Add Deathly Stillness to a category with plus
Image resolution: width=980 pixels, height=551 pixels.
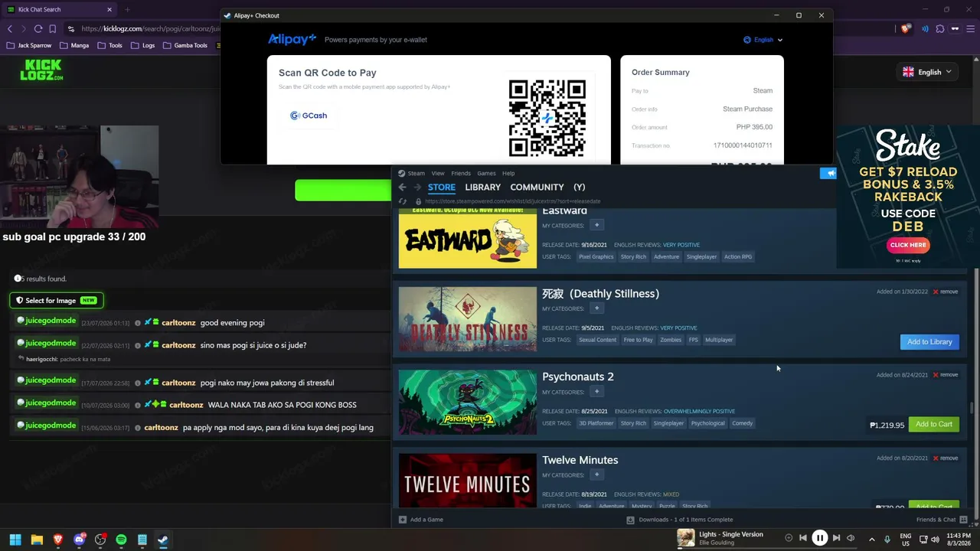(596, 308)
